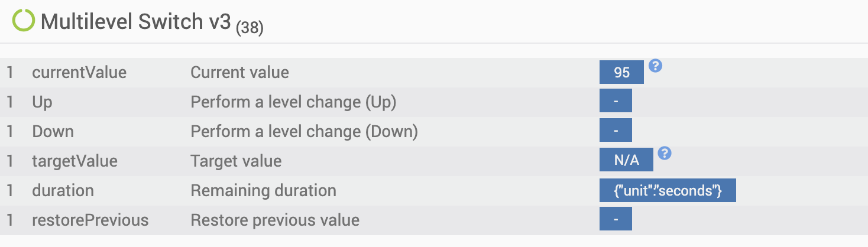Click the Down property name
This screenshot has height=247, width=868.
click(53, 131)
